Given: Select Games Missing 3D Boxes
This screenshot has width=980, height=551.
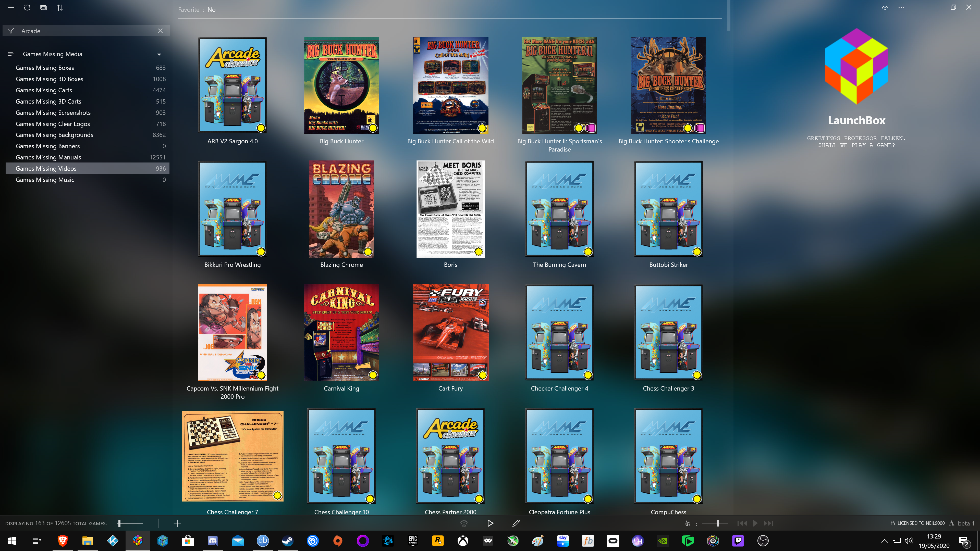Looking at the screenshot, I should coord(88,79).
